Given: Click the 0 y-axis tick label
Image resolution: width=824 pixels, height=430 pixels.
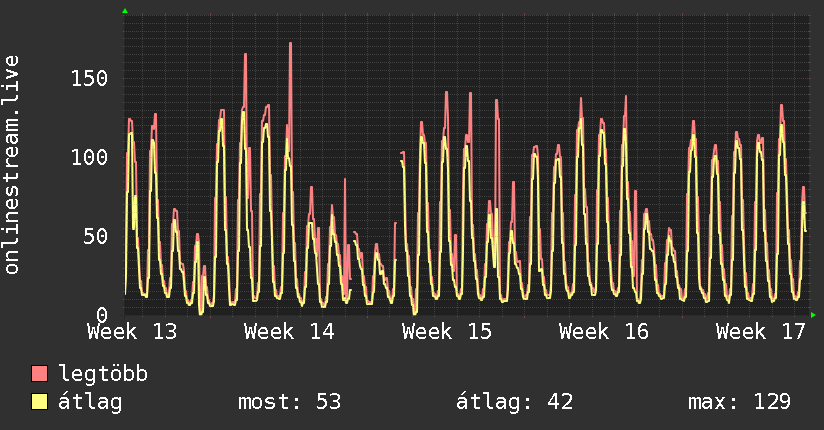Looking at the screenshot, I should (102, 315).
